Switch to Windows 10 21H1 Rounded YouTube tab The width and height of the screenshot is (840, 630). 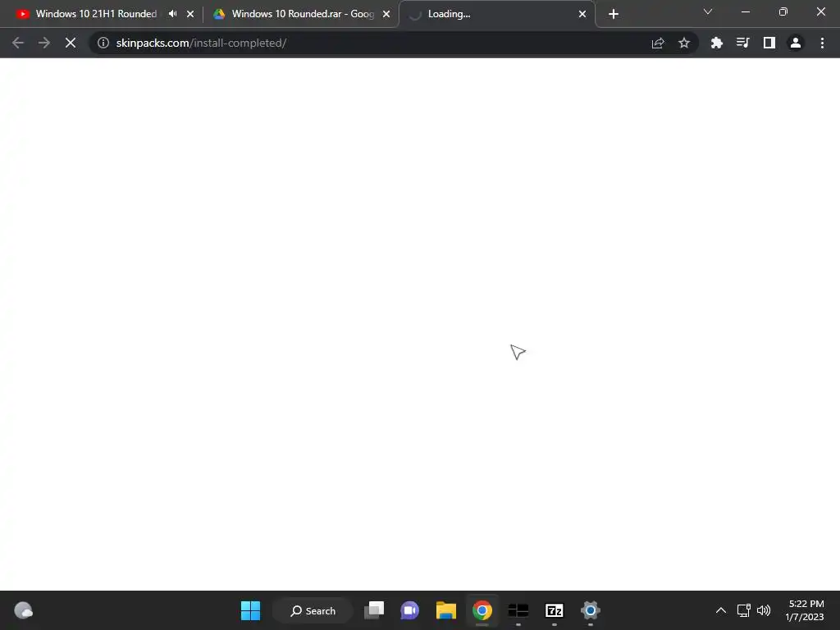[95, 14]
